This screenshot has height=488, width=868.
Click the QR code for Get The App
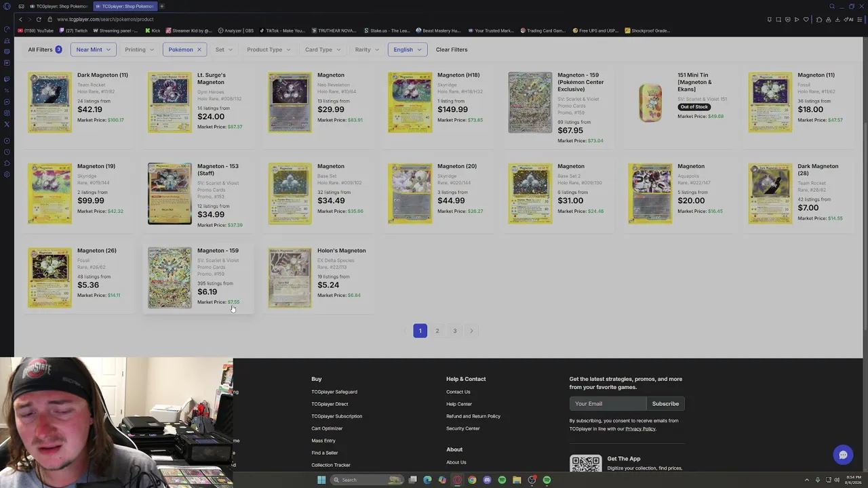click(585, 464)
